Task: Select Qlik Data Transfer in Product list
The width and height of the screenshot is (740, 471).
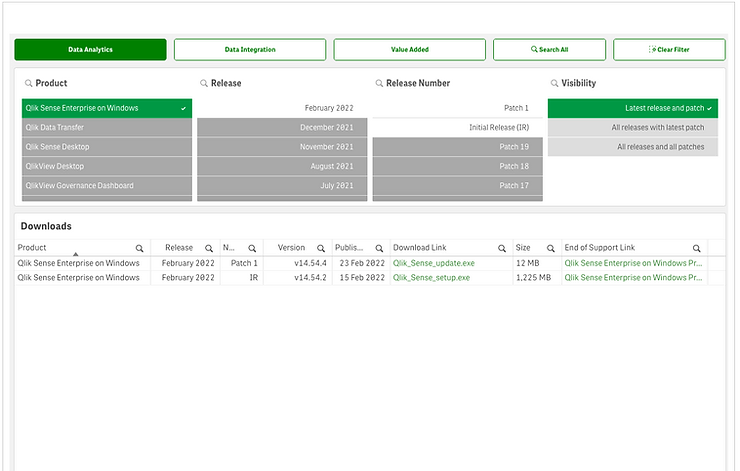Action: pyautogui.click(x=107, y=127)
